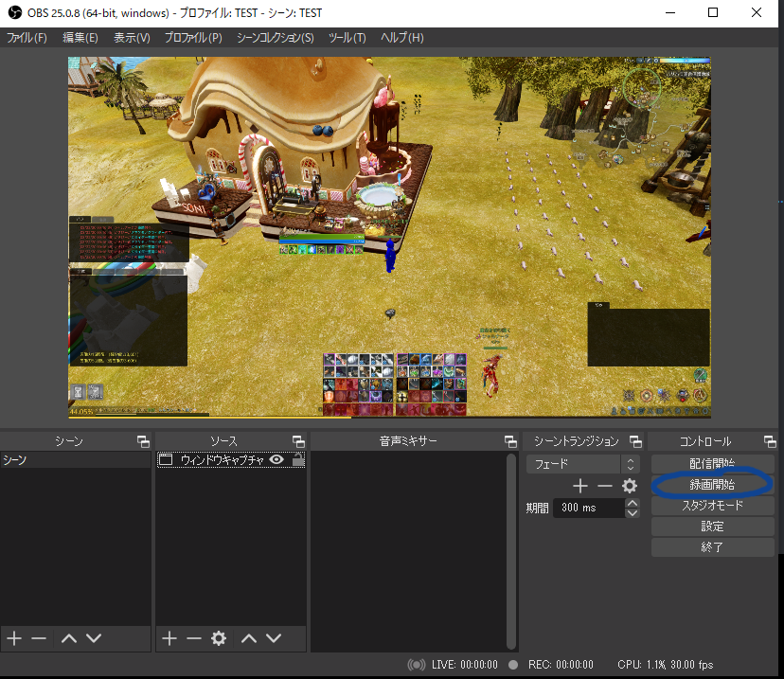Open プロファイル(P) menu
Screen dimensions: 784x679
tap(193, 38)
